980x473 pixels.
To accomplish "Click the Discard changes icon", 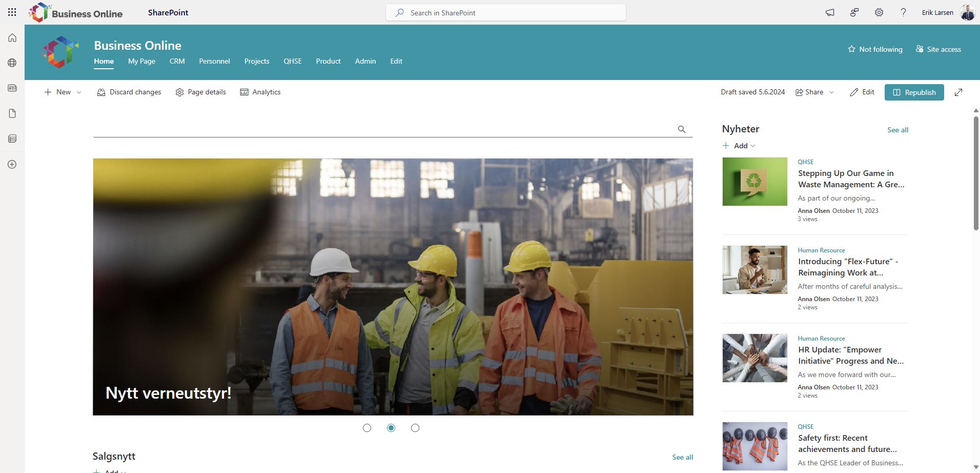I will tap(101, 92).
